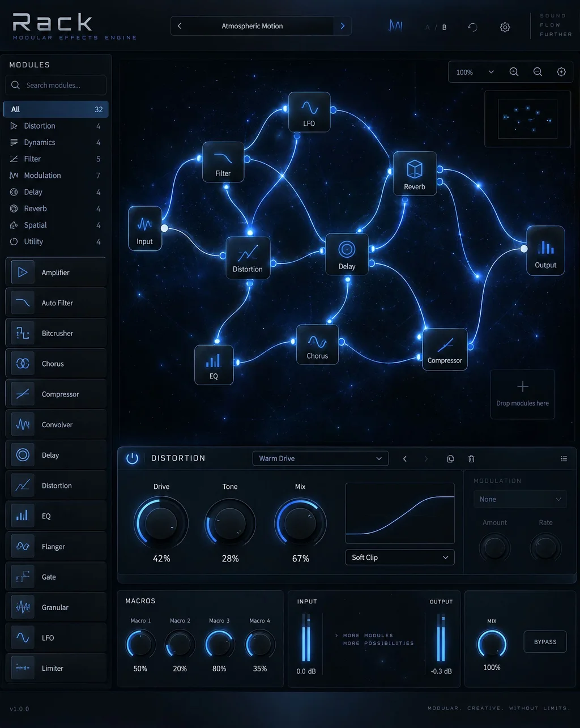The height and width of the screenshot is (728, 580).
Task: Click the Gate module icon
Action: point(23,577)
